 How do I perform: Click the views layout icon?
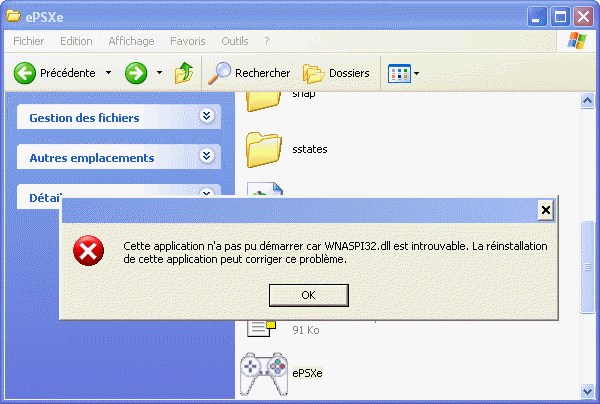click(x=399, y=73)
